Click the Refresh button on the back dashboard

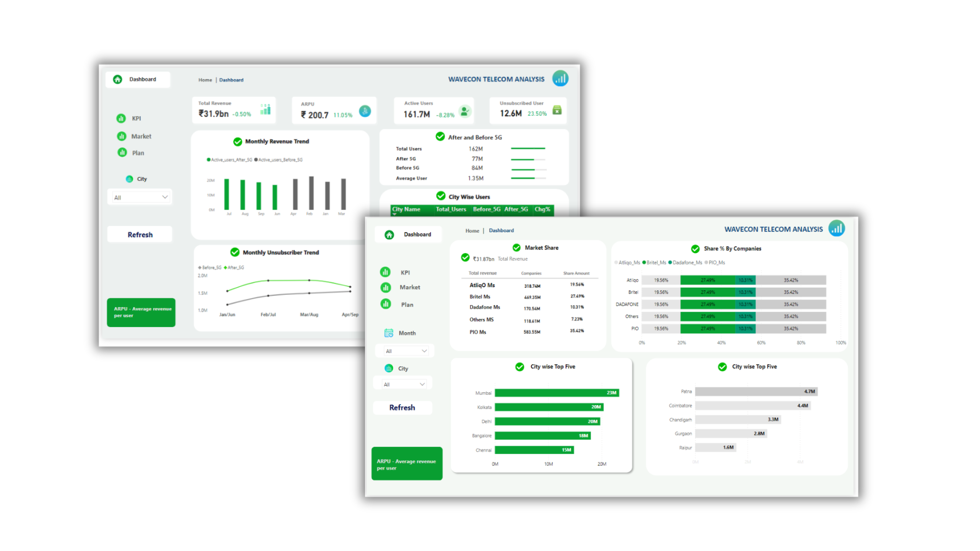140,235
